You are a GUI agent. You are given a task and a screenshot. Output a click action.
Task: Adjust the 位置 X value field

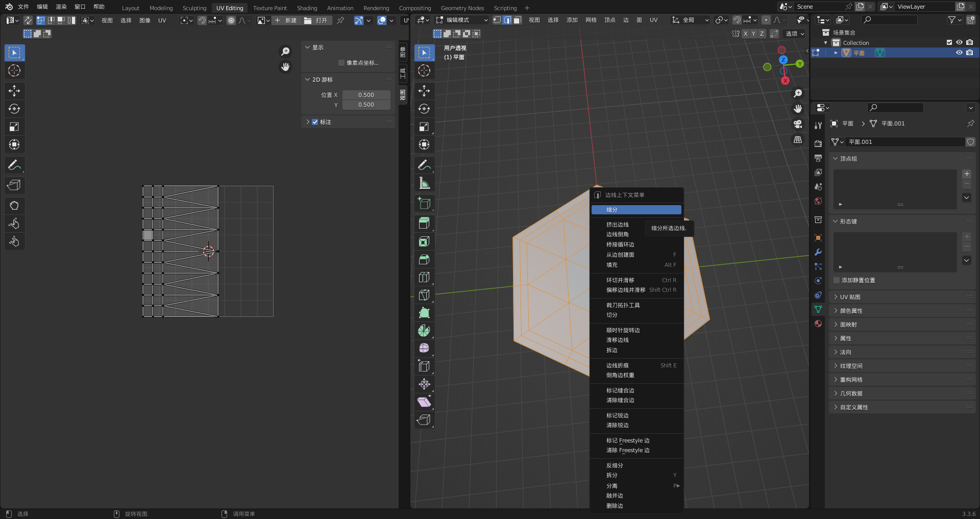click(x=366, y=95)
